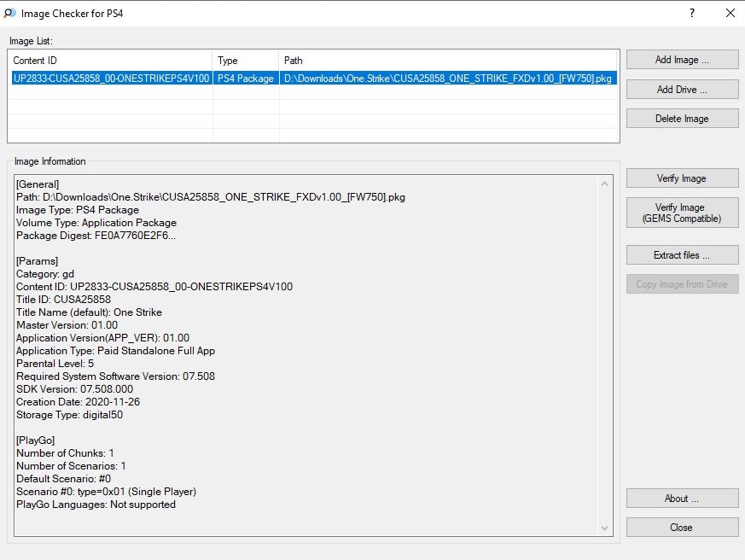Click the Default Scenario: #0 line
The image size is (745, 560).
coord(64,479)
